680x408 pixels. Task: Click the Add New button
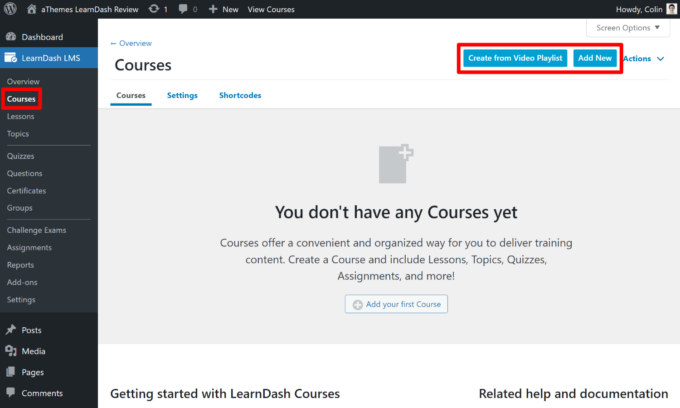[x=595, y=58]
